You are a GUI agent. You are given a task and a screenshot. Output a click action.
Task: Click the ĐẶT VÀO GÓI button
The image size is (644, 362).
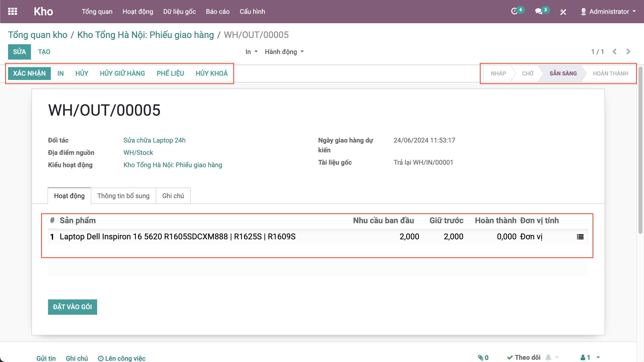72,307
